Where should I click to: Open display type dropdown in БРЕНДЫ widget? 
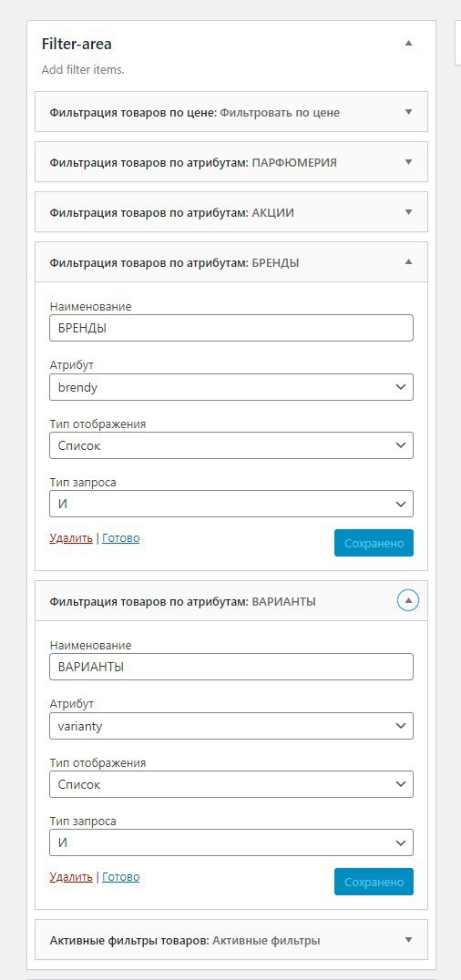tap(231, 445)
